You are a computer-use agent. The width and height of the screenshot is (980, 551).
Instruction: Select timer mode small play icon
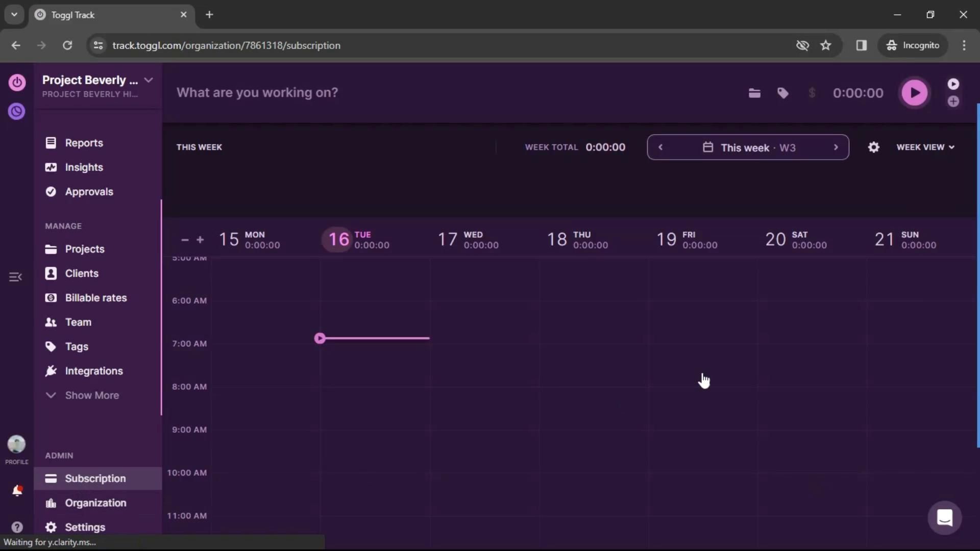(953, 84)
